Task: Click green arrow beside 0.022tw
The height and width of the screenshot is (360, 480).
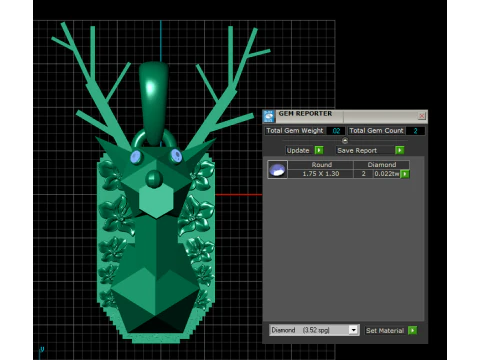Action: point(405,174)
